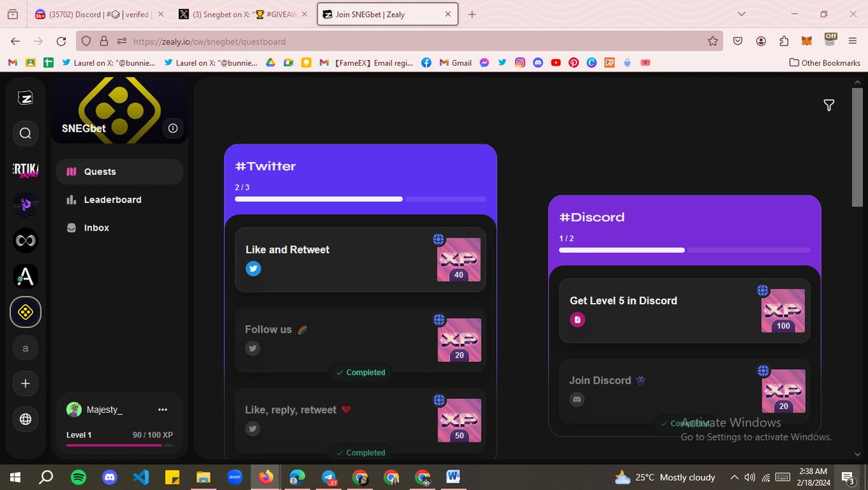Select the yellow SNEGbet community icon

pyautogui.click(x=25, y=312)
